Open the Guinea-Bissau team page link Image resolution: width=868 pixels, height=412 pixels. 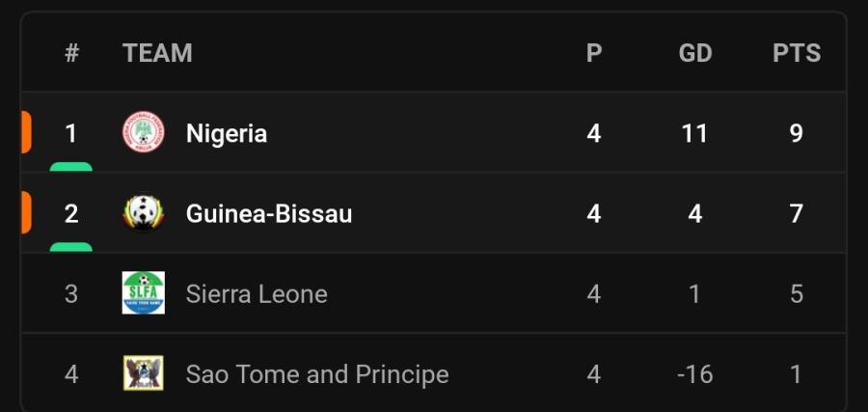click(269, 214)
